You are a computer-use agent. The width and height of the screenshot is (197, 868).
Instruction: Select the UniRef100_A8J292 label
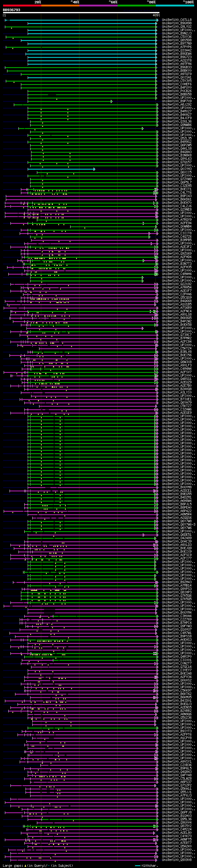click(177, 104)
